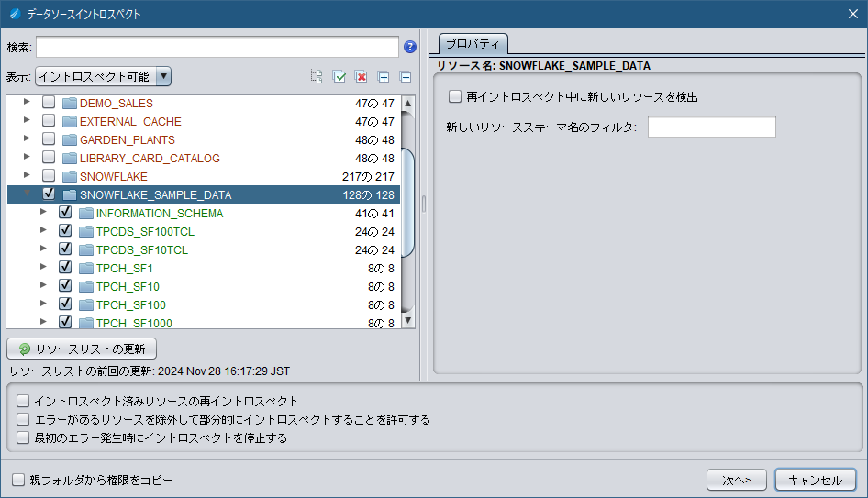Toggle イントロスペクト済みリソースの再イントロスペクト checkbox
Screen dimensions: 868x498
coord(23,401)
